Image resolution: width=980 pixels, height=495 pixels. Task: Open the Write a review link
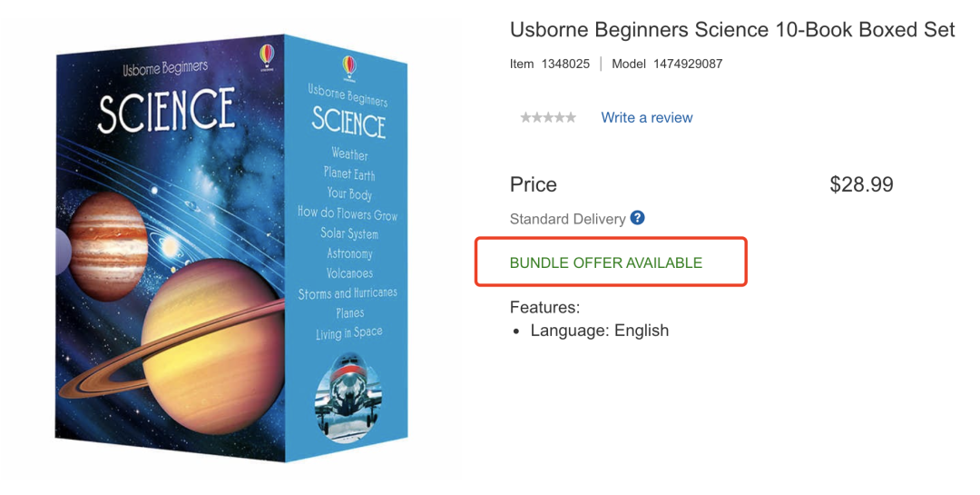647,118
